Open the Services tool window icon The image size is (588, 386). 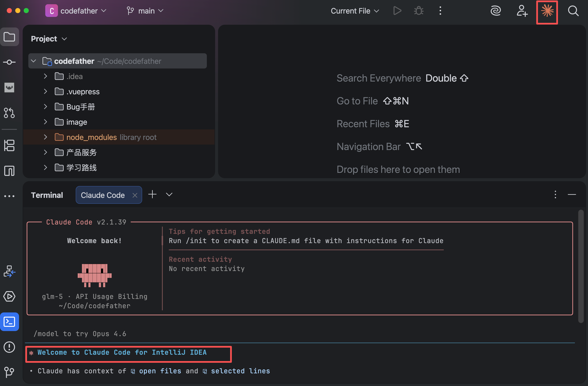9,296
